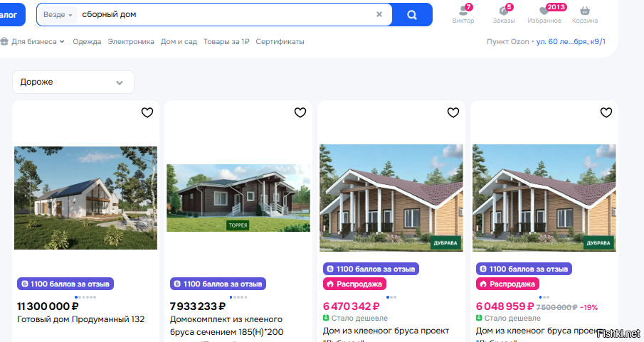Toggle favorite heart on the 6 470 342 ₽ house

tap(453, 112)
